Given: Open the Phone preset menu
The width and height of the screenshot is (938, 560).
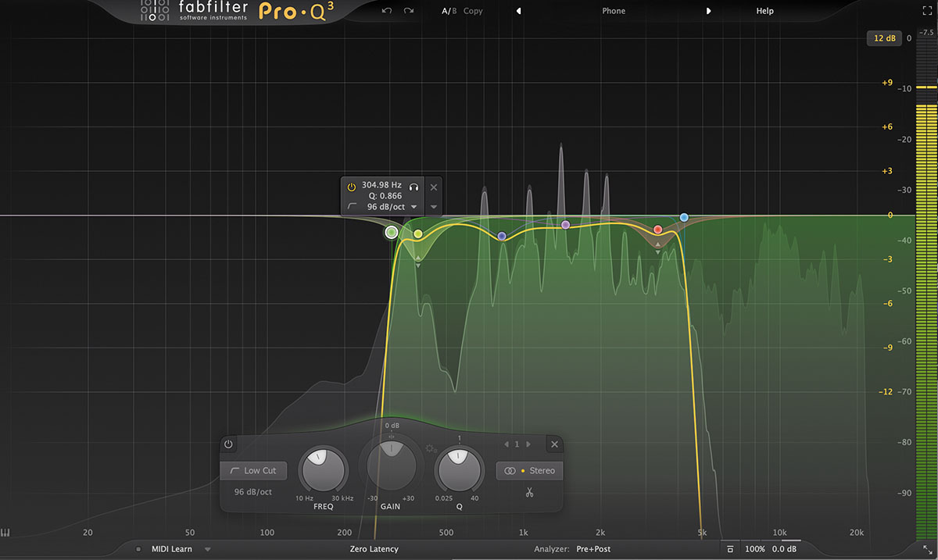Looking at the screenshot, I should coord(614,11).
